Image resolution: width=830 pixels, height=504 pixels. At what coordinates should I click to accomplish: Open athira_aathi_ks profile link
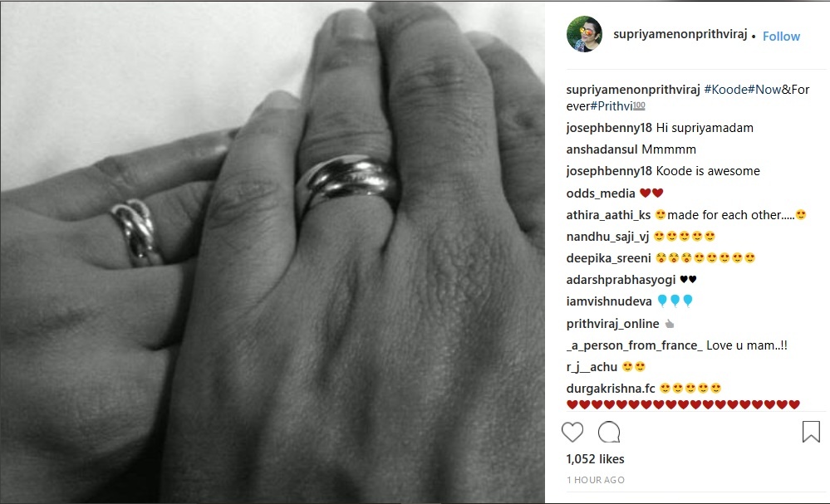(x=608, y=215)
